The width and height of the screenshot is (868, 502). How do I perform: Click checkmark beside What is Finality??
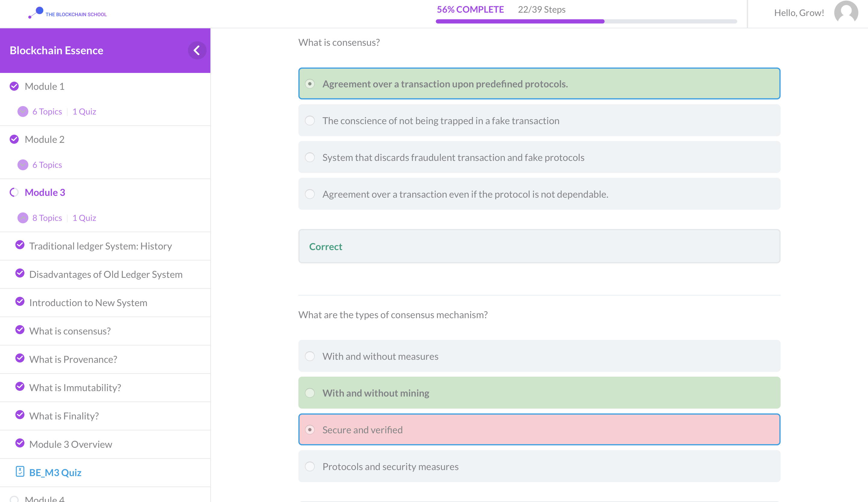20,415
